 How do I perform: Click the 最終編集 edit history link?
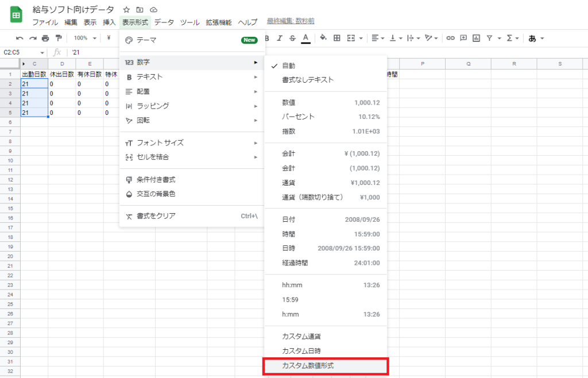click(291, 21)
